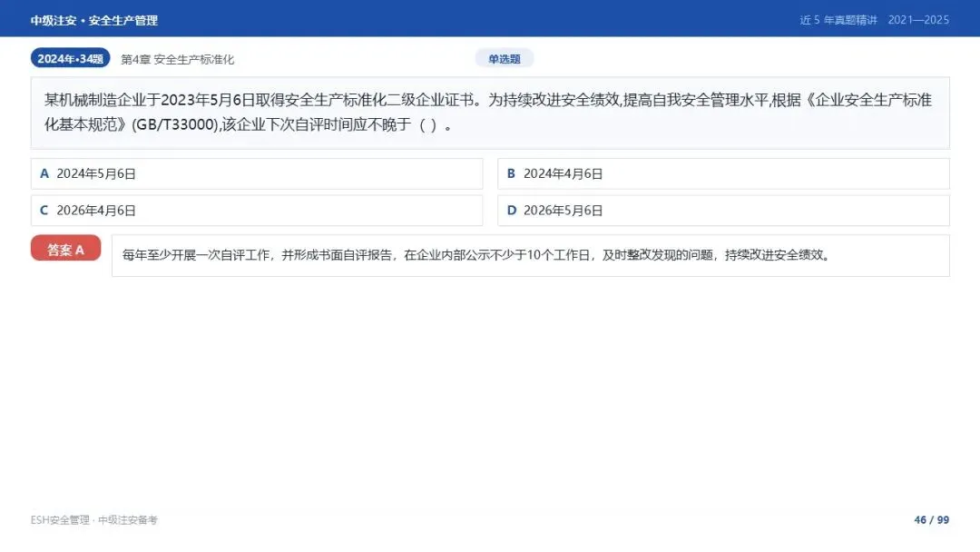This screenshot has height=552, width=980.
Task: Click the year range 2021—2025
Action: tap(918, 20)
